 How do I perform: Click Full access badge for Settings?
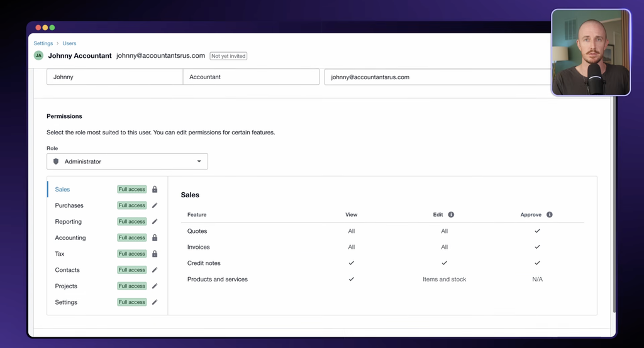point(132,302)
